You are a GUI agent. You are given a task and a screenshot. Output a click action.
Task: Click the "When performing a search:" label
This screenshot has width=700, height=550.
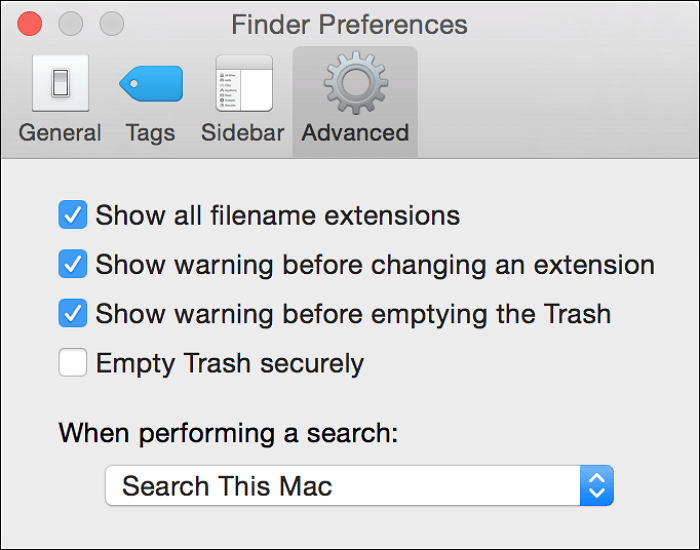pyautogui.click(x=228, y=434)
